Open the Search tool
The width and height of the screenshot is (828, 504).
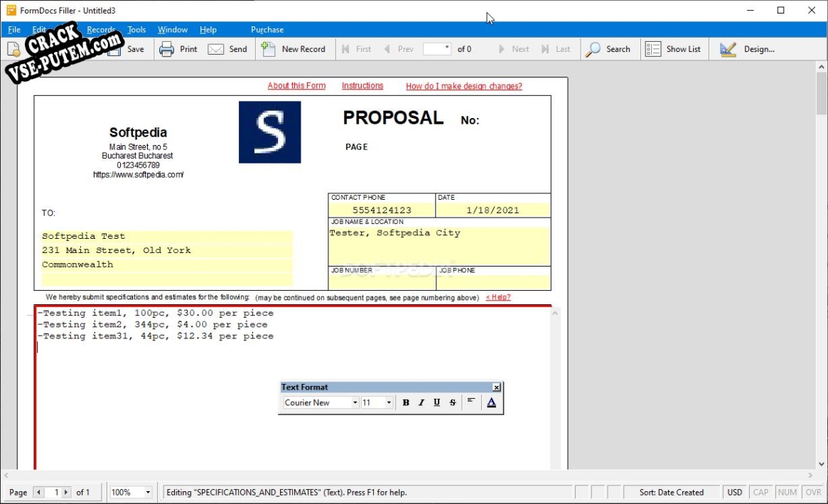tap(608, 49)
